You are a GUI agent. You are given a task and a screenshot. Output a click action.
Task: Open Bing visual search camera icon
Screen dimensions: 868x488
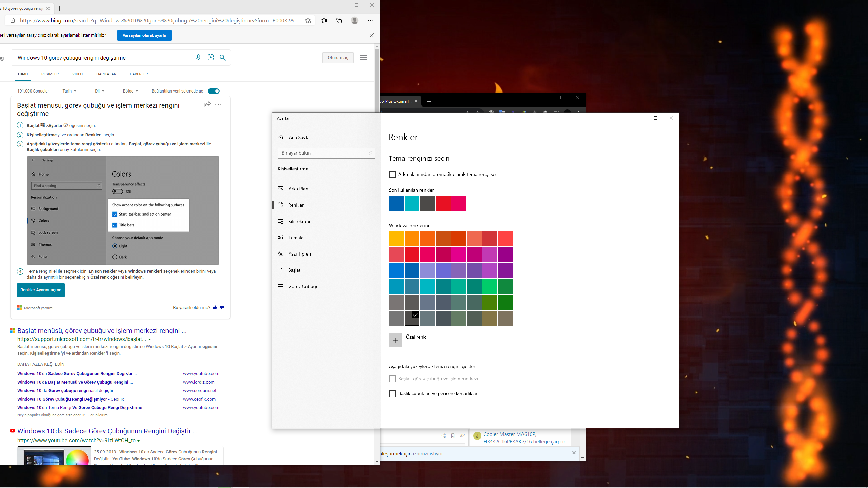pyautogui.click(x=211, y=58)
